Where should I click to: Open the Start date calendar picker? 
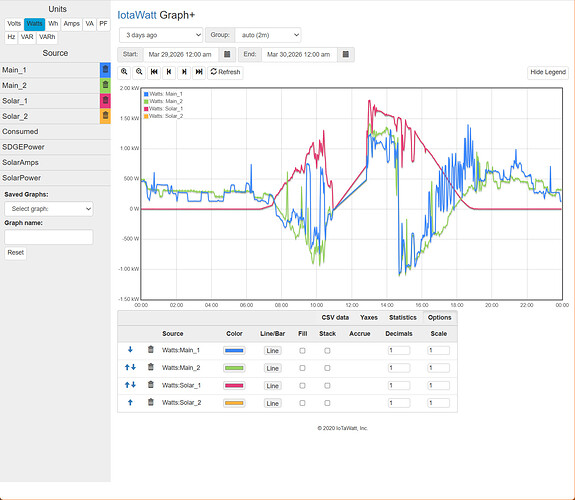point(227,54)
